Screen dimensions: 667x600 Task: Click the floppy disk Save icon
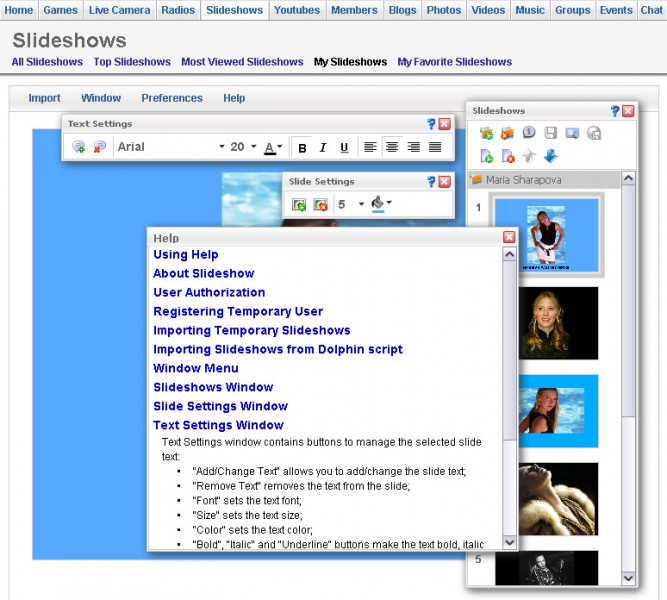pyautogui.click(x=550, y=133)
